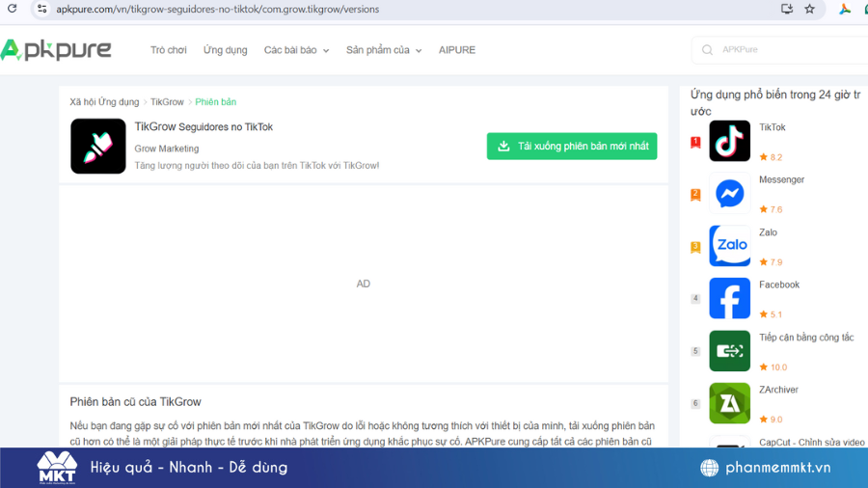Open the Zalo name link
Screen dimensions: 868x488
pos(768,232)
